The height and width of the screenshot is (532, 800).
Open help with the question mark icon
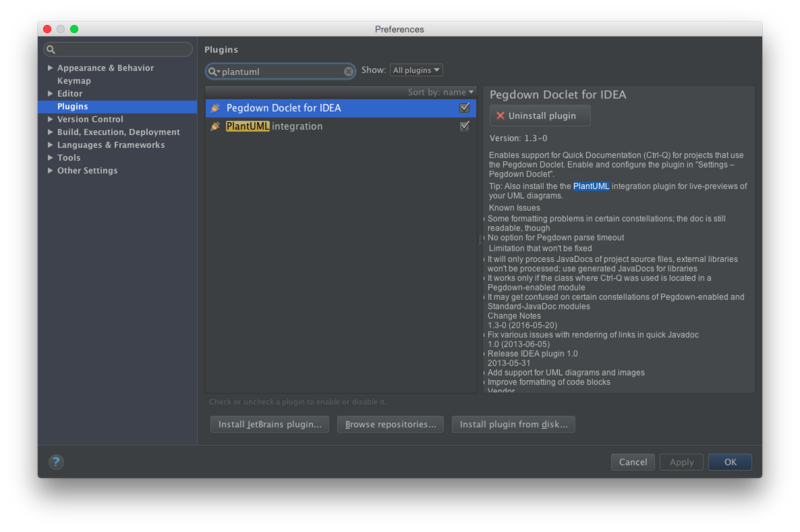click(x=56, y=462)
